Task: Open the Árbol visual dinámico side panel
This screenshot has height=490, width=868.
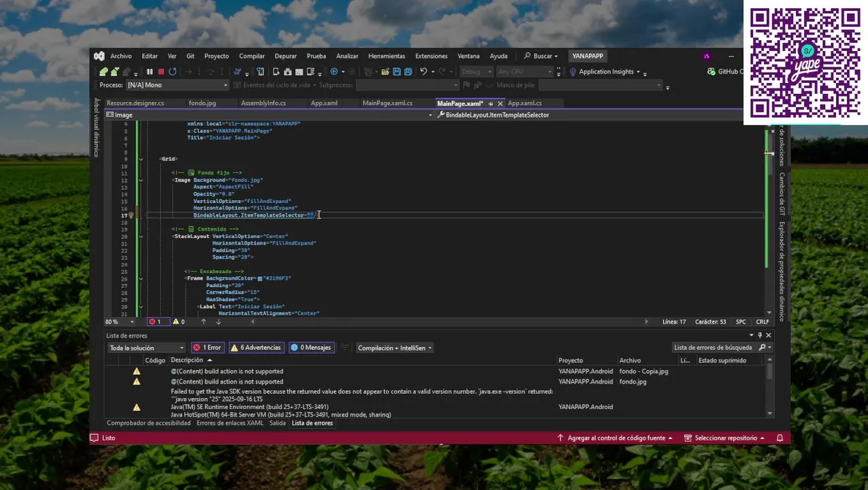Action: pos(96,128)
